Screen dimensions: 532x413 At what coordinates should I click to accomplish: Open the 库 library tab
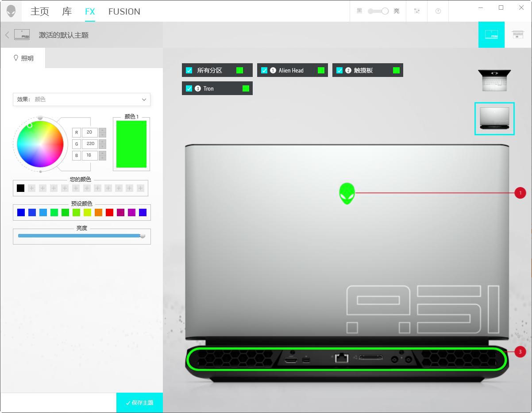(67, 11)
